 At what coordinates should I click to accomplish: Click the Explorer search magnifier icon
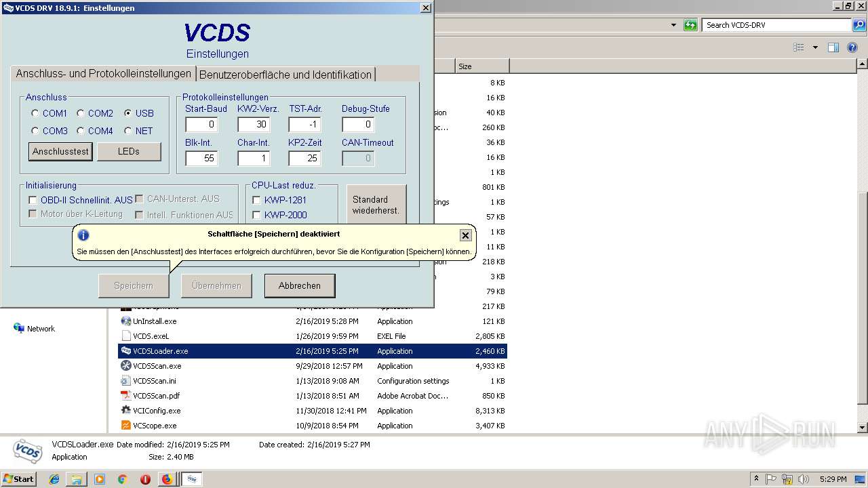click(859, 25)
